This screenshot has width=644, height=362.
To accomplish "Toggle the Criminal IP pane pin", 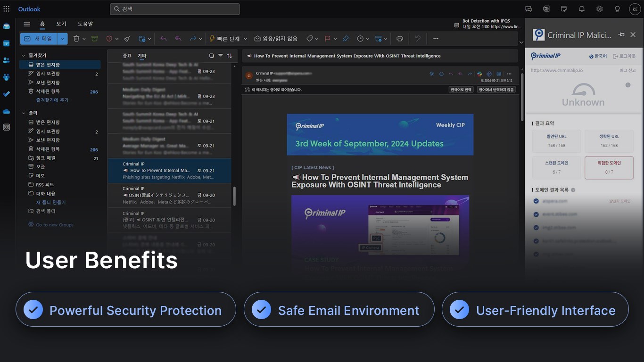I will (621, 34).
